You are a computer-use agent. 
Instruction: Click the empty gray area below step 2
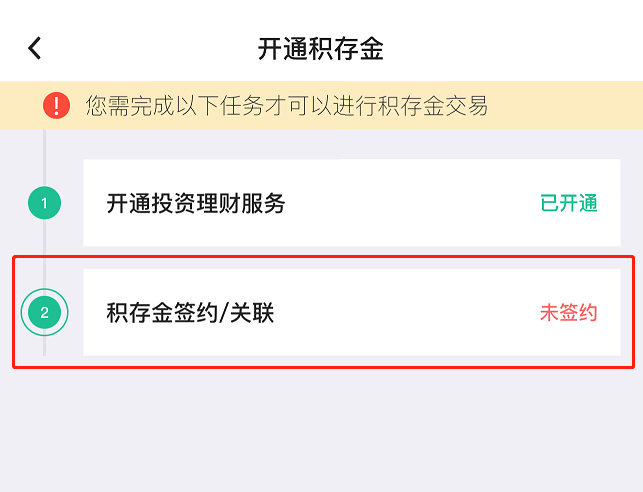point(321,430)
